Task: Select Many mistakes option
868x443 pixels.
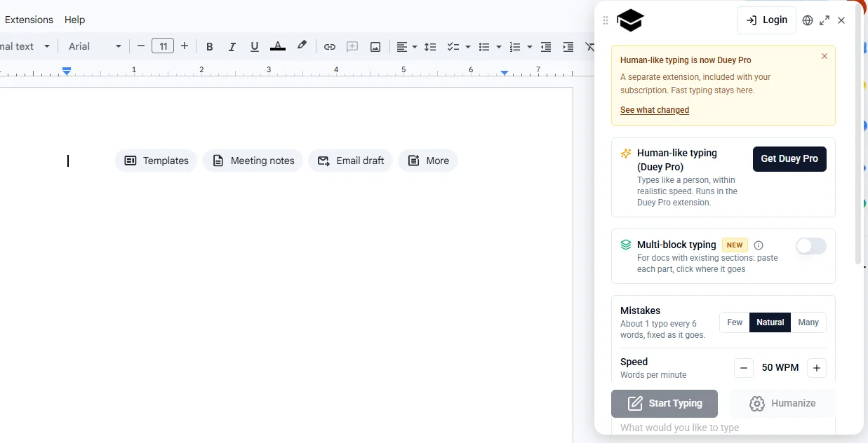Action: click(x=808, y=322)
